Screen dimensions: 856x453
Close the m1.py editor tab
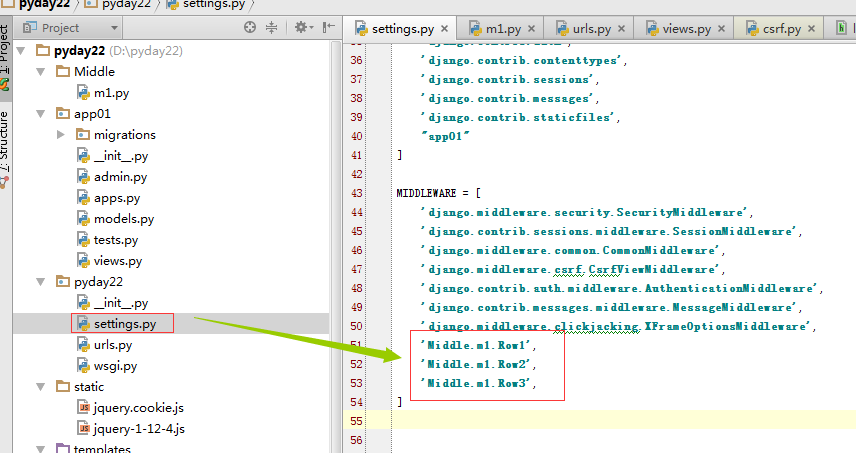[x=533, y=30]
